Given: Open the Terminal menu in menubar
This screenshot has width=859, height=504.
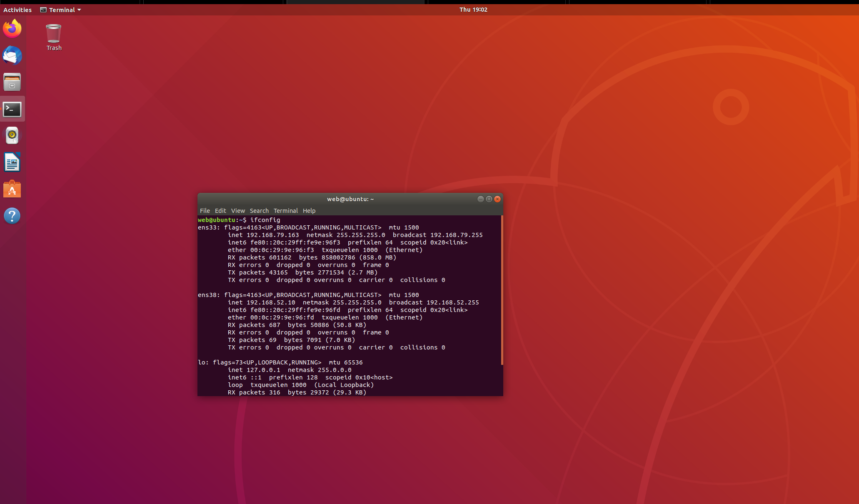Looking at the screenshot, I should pos(285,211).
